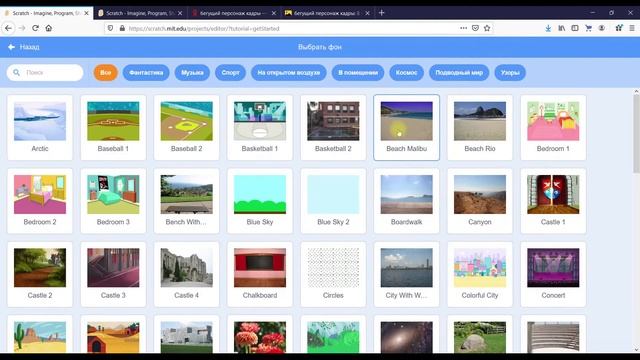Choose the Bedroom 1 backdrop

coord(553,127)
